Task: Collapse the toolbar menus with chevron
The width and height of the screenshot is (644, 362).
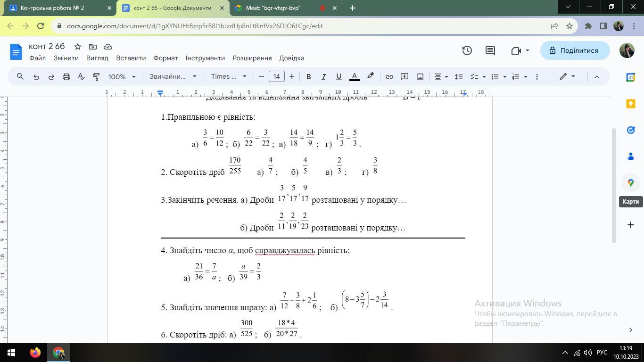Action: [596, 76]
